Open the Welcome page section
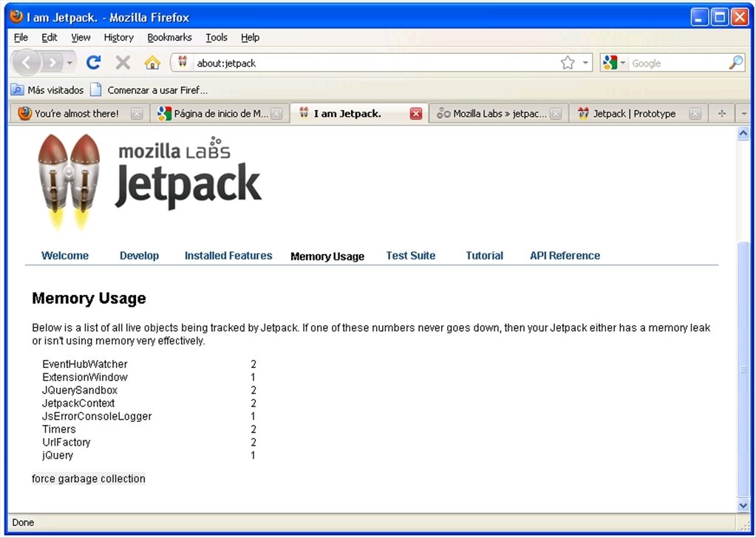Image resolution: width=756 pixels, height=538 pixels. 65,256
